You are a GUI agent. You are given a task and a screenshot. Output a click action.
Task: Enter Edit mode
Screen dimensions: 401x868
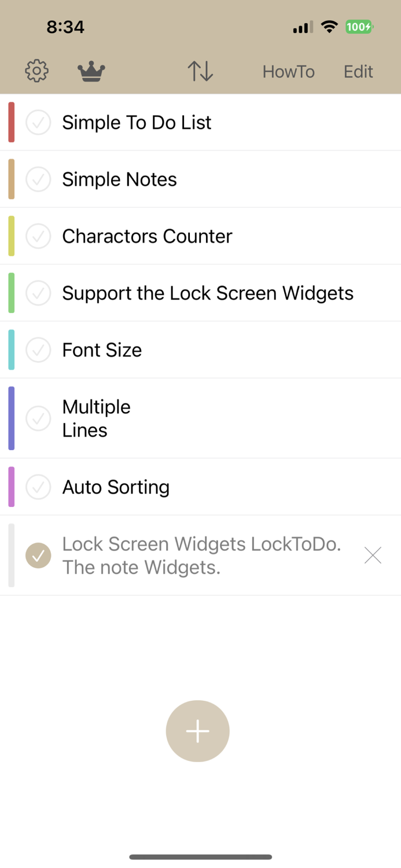358,71
